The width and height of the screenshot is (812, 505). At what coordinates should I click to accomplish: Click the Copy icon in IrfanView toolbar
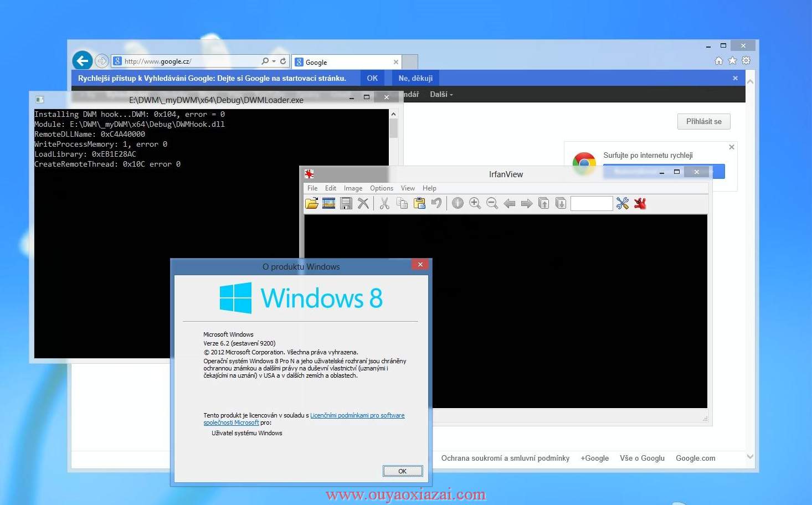click(402, 203)
